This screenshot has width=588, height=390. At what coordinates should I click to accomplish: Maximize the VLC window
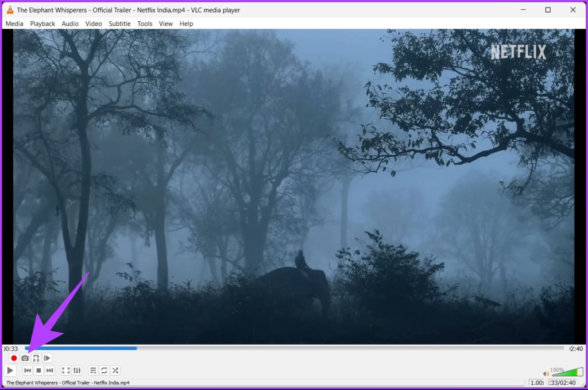tap(548, 10)
